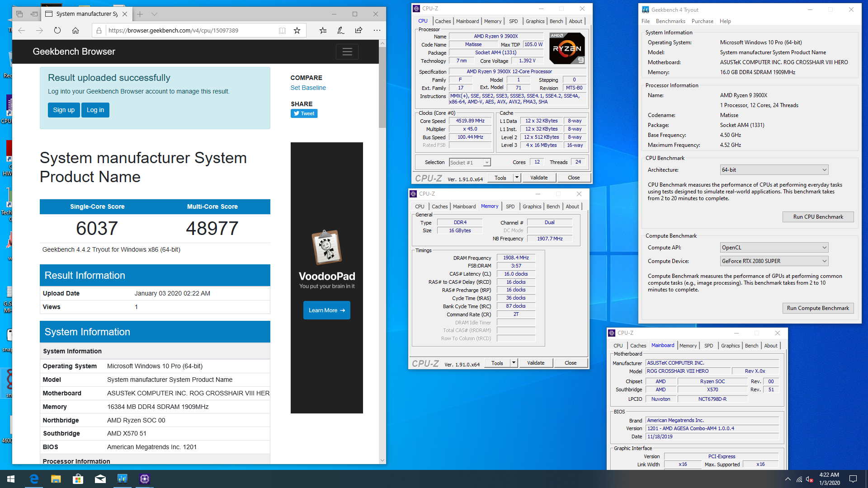The height and width of the screenshot is (488, 868).
Task: Expand the Architecture 64-bit dropdown
Action: point(774,170)
